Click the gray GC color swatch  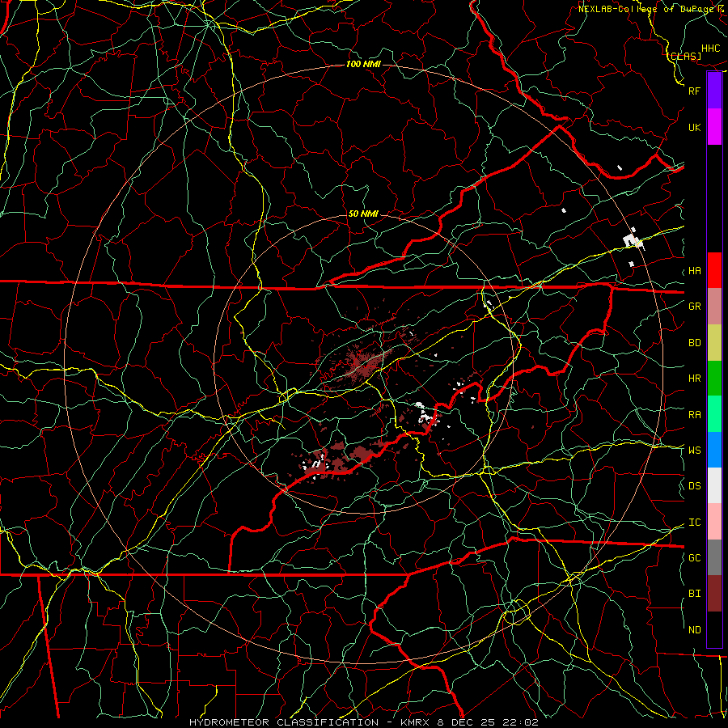pos(714,557)
